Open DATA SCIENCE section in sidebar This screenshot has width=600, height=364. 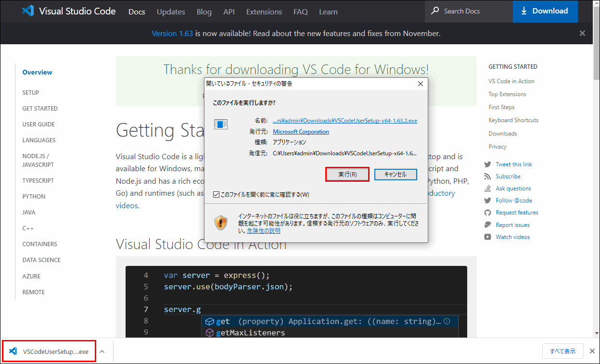(41, 260)
